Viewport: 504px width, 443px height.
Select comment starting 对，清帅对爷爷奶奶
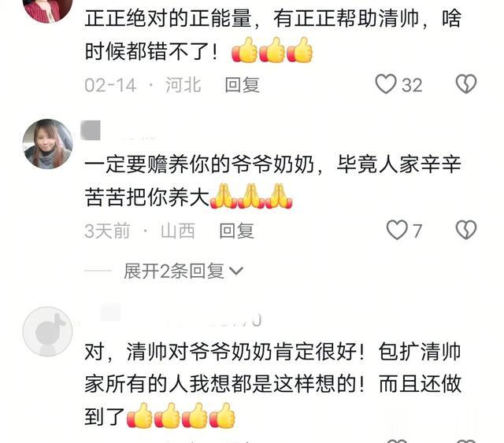click(273, 384)
